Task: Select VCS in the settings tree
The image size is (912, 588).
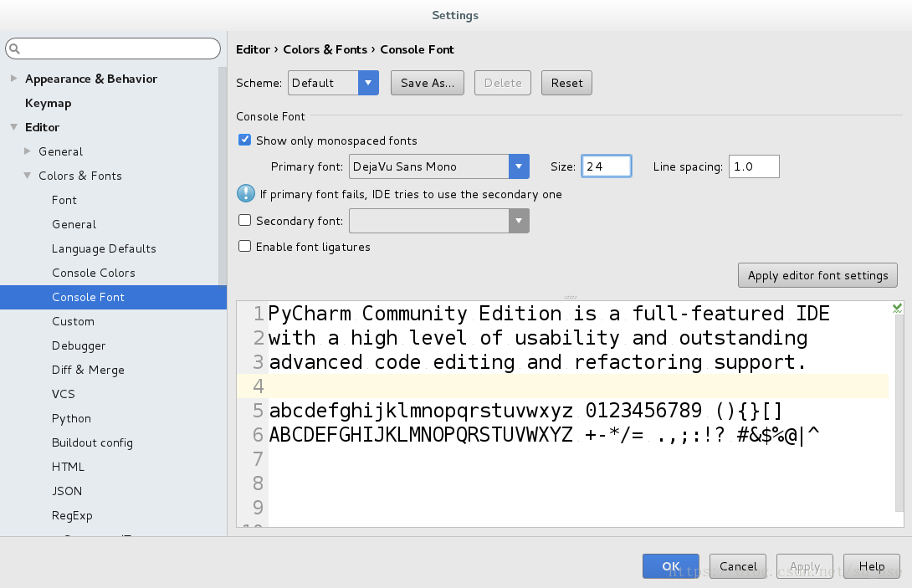Action: (x=64, y=394)
